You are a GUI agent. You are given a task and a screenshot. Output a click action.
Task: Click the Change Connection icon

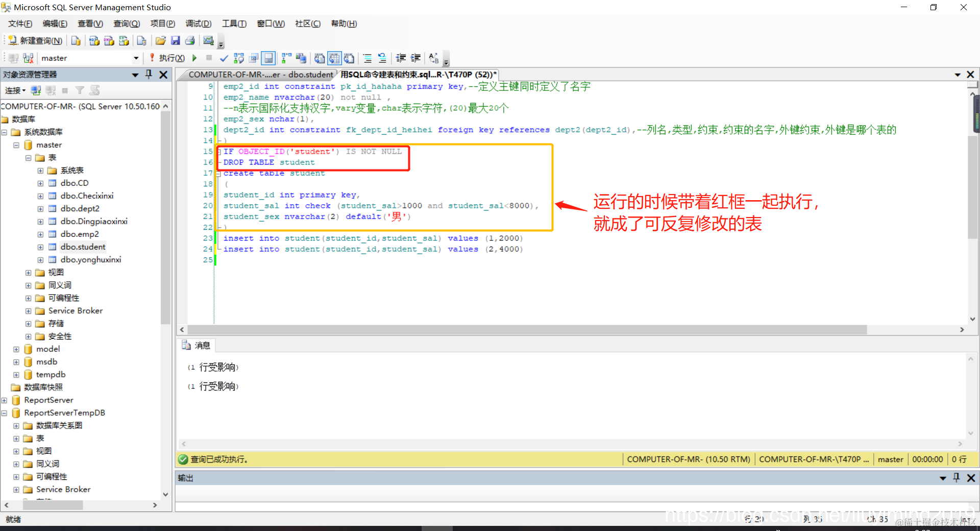[x=28, y=58]
